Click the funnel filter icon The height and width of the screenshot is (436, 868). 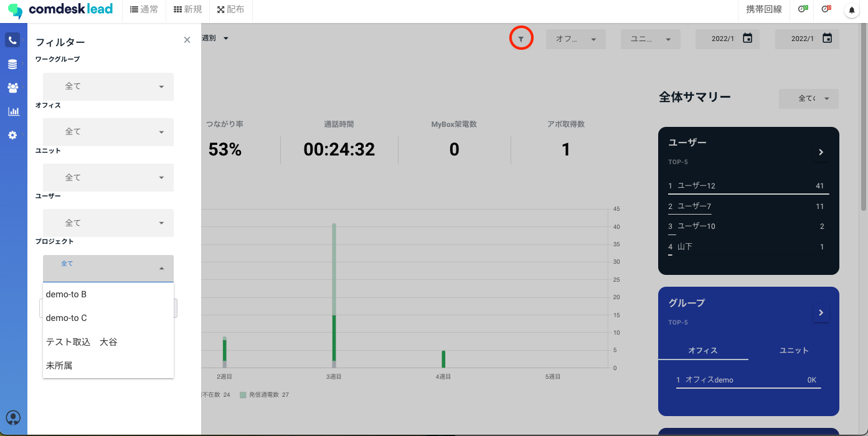click(521, 39)
